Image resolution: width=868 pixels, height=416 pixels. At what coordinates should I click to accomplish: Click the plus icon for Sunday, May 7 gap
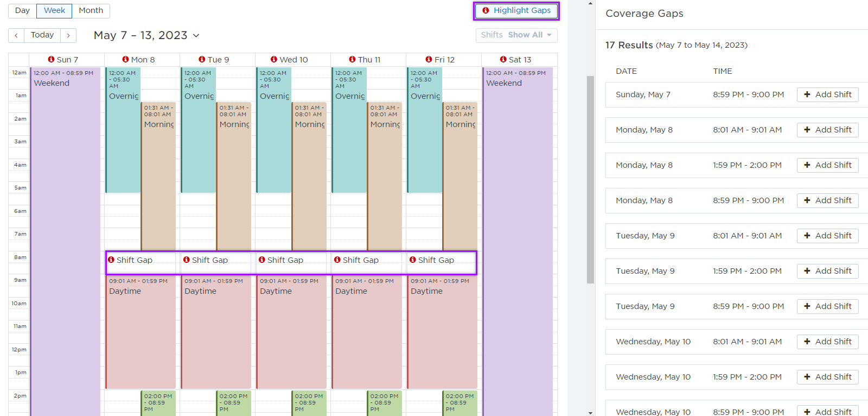click(807, 94)
